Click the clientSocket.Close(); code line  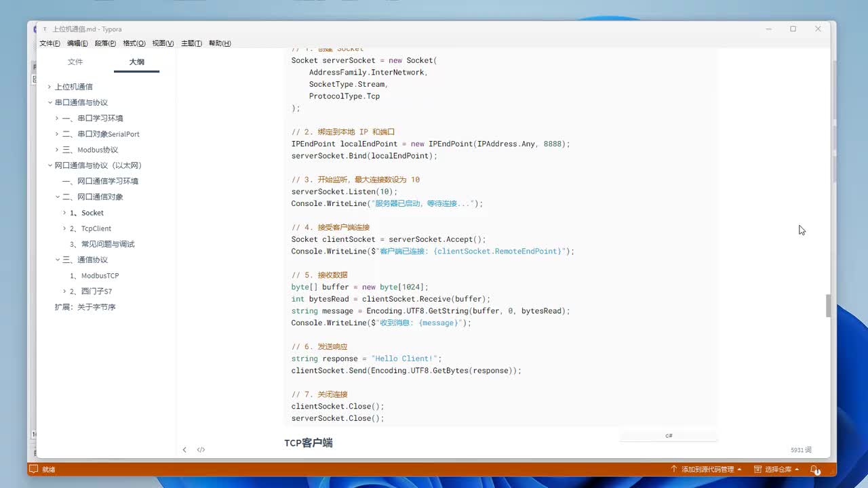tap(338, 407)
